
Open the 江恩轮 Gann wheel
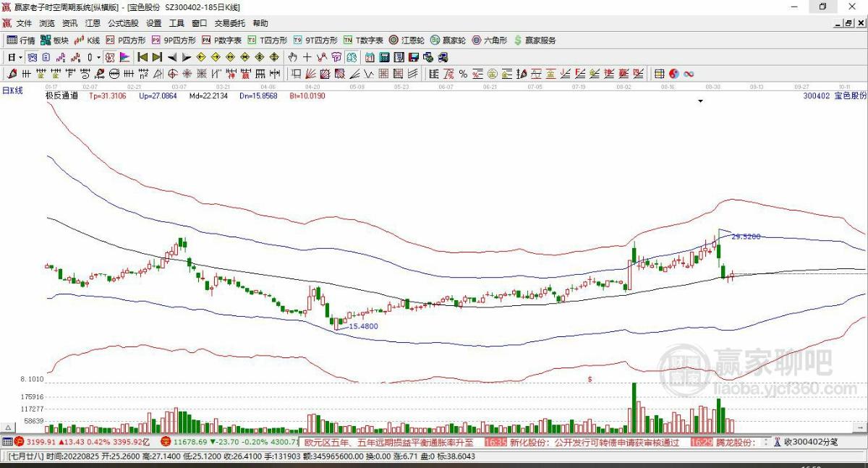407,41
